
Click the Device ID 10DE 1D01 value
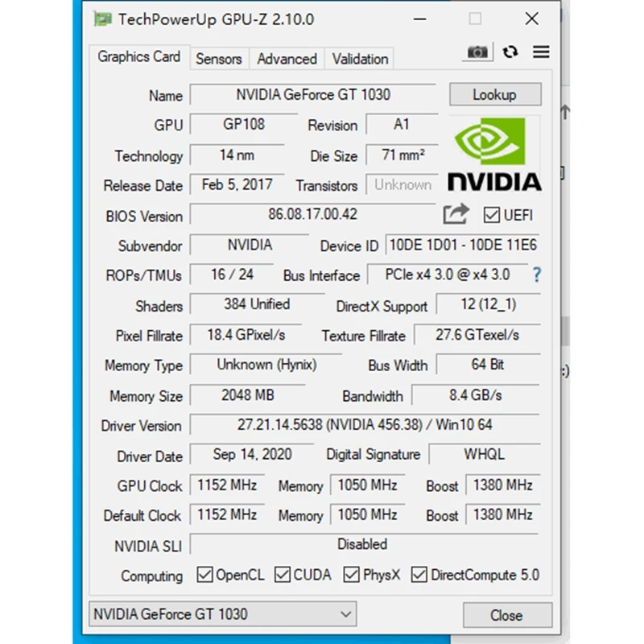coord(462,245)
